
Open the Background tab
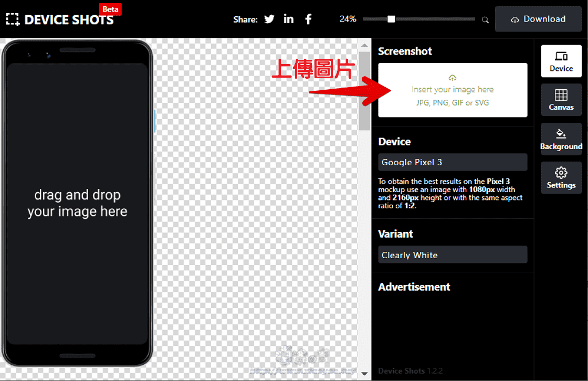[x=561, y=139]
